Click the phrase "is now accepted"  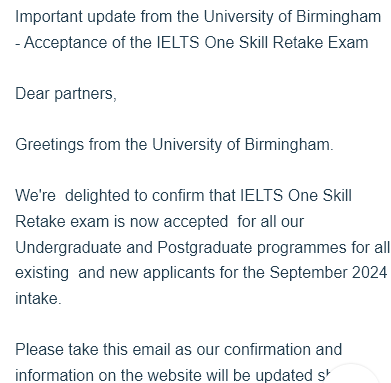(x=171, y=222)
